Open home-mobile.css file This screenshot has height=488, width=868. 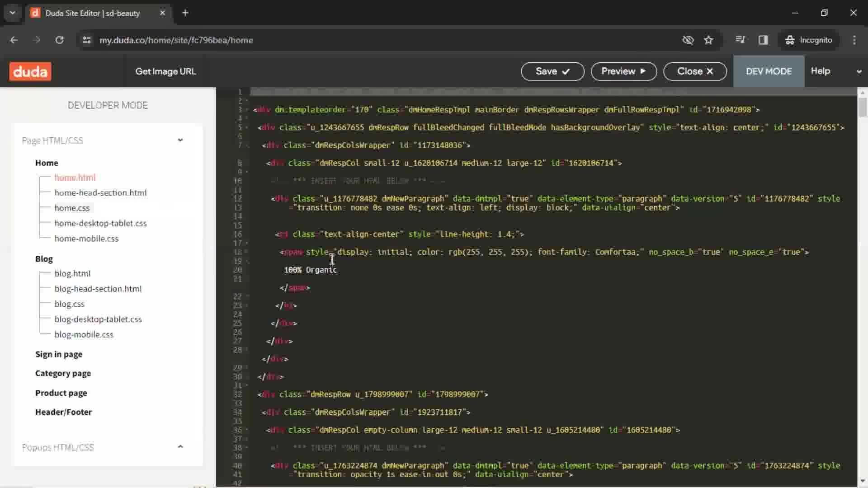[x=86, y=239]
